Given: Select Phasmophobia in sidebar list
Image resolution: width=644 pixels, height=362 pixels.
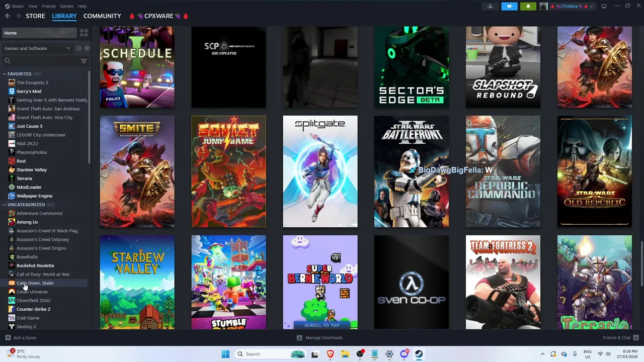Looking at the screenshot, I should (x=31, y=152).
